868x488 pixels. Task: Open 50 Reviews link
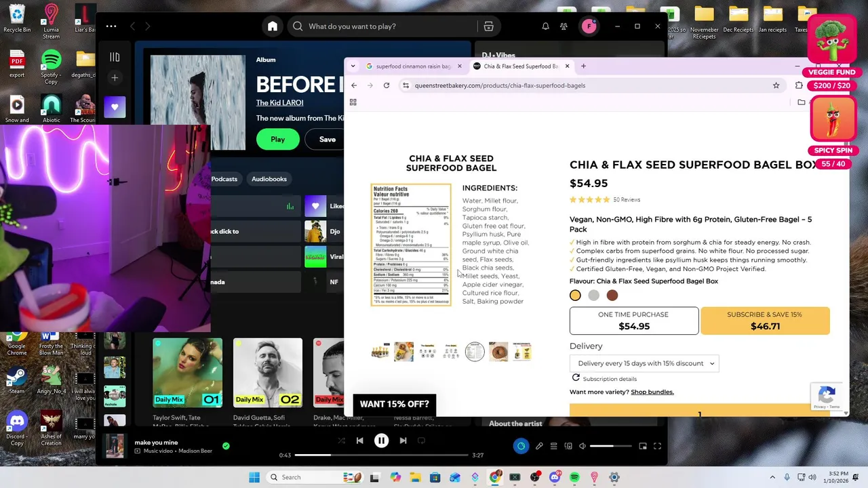pos(627,200)
